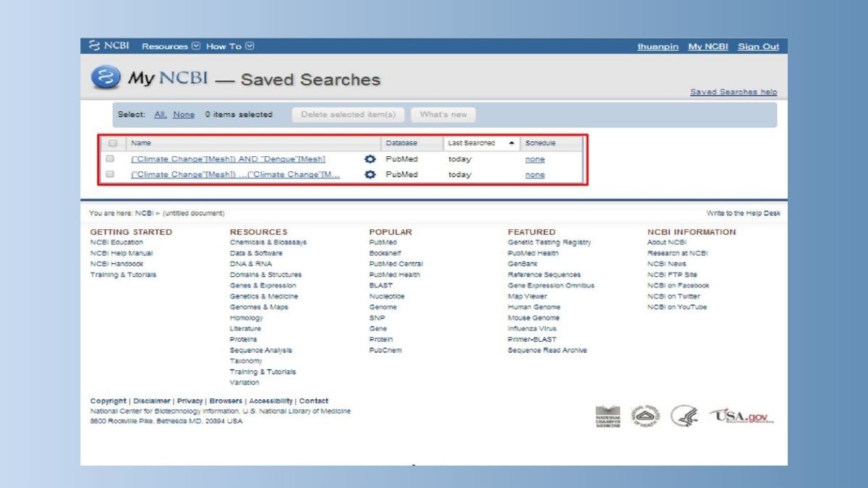Viewport: 868px width, 488px height.
Task: Open Genes & Expression link
Action: [263, 286]
